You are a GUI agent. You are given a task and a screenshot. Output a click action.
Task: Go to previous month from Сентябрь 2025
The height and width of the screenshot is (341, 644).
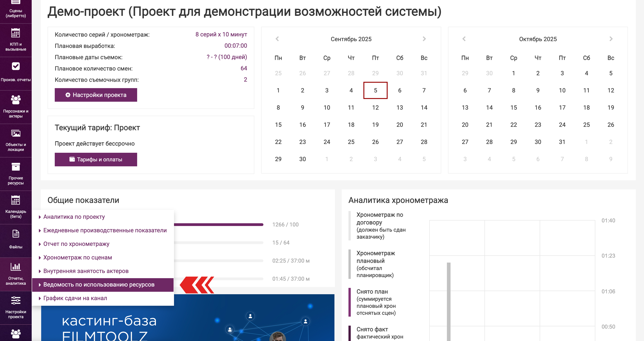point(277,39)
